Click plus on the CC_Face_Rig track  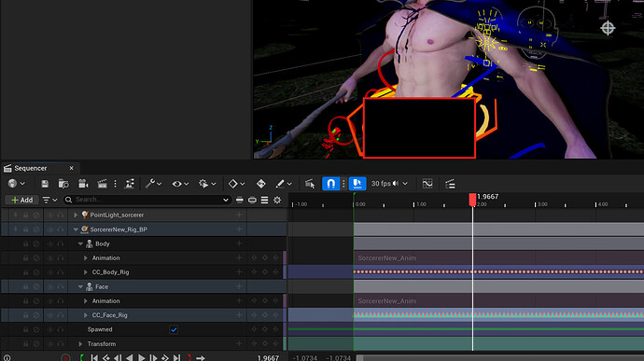[239, 315]
